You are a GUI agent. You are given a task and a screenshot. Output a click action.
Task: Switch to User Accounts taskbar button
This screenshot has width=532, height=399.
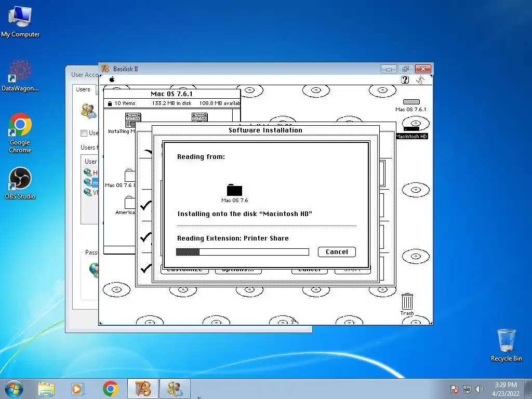pos(175,389)
